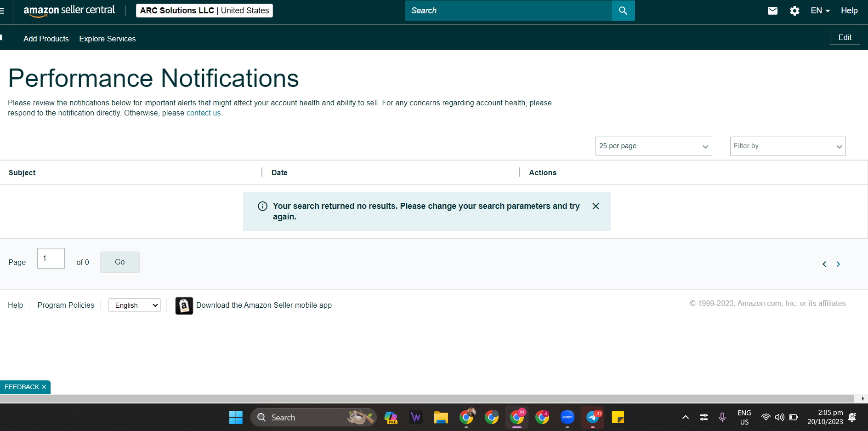Click the Go pagination button
Viewport: 868px width, 431px height.
tap(120, 262)
